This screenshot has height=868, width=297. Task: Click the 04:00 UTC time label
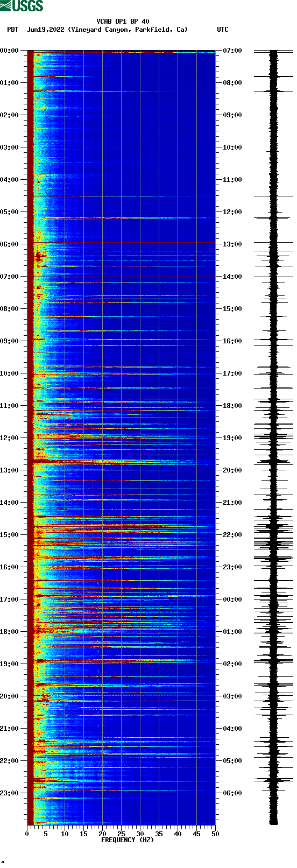point(232,729)
